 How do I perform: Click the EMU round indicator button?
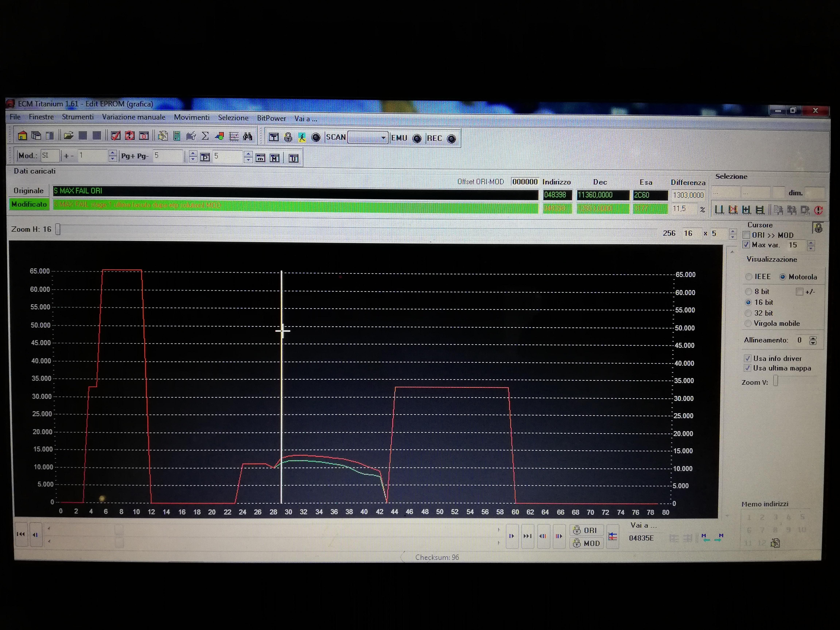pos(417,139)
